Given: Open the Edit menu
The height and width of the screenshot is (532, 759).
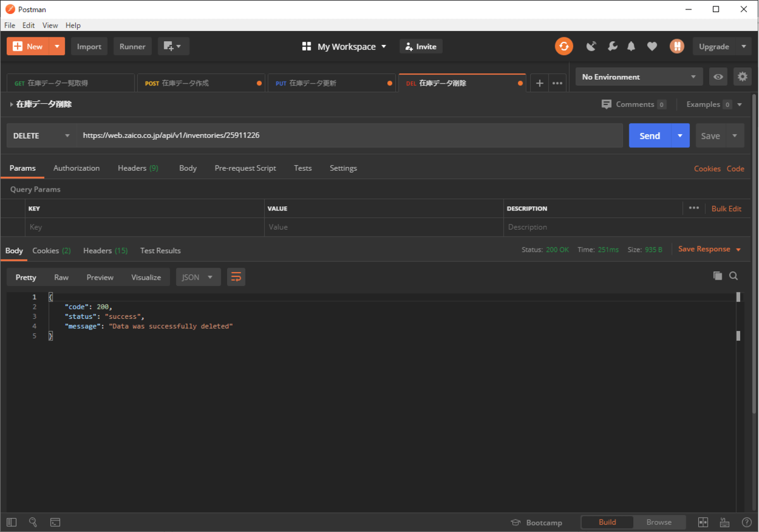Looking at the screenshot, I should point(28,25).
